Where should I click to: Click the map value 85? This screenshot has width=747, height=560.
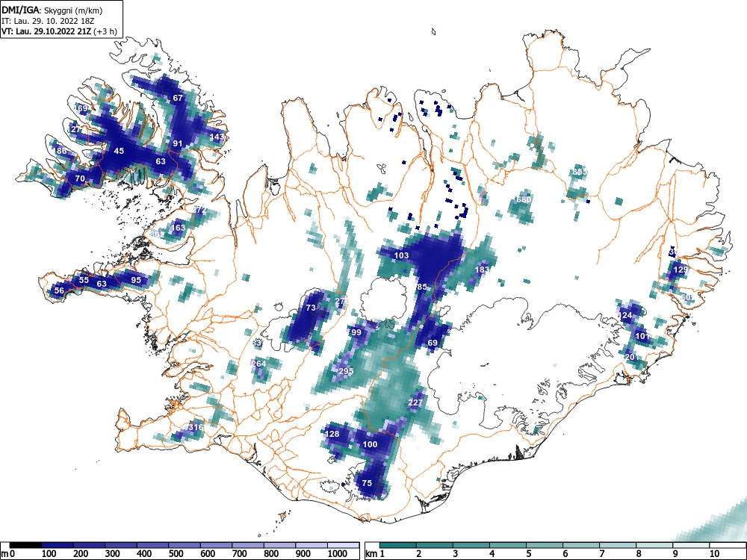click(x=422, y=287)
